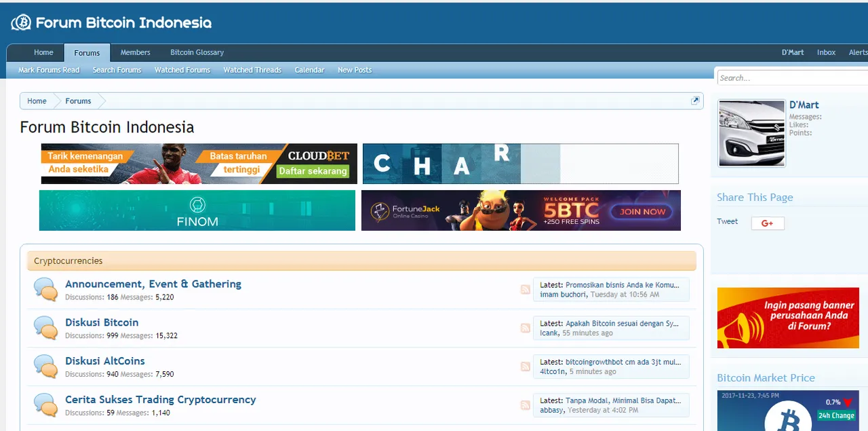The image size is (868, 431).
Task: Click Forums breadcrumb
Action: coord(78,101)
